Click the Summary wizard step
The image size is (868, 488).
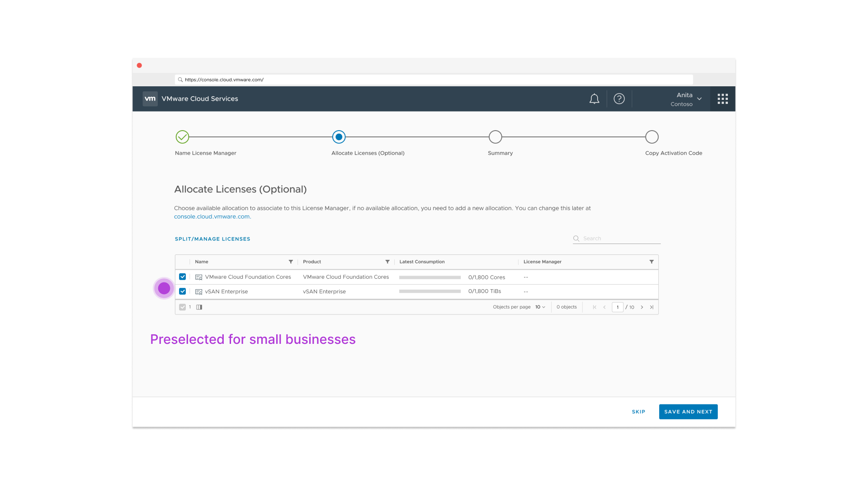[x=495, y=137]
